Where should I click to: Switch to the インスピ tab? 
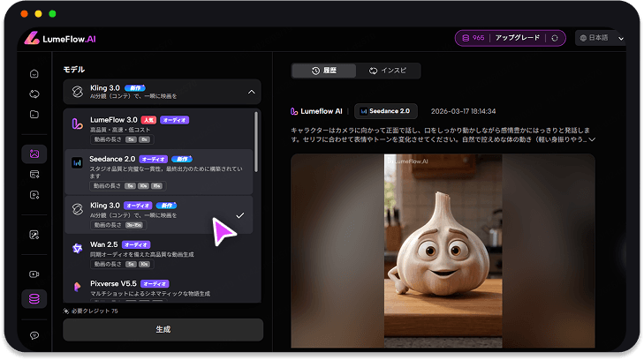388,71
